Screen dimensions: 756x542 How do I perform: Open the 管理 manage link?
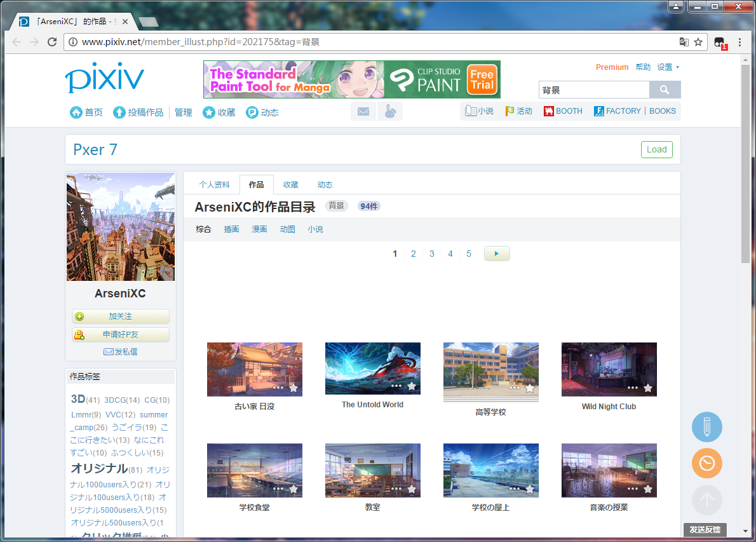pyautogui.click(x=183, y=112)
